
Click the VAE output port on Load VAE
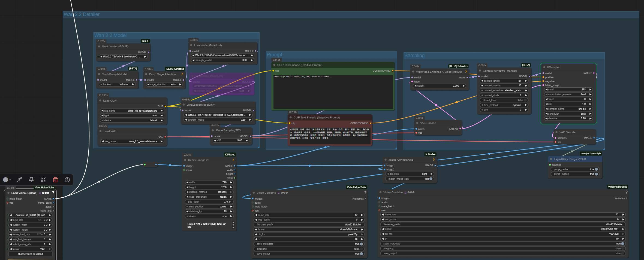165,137
